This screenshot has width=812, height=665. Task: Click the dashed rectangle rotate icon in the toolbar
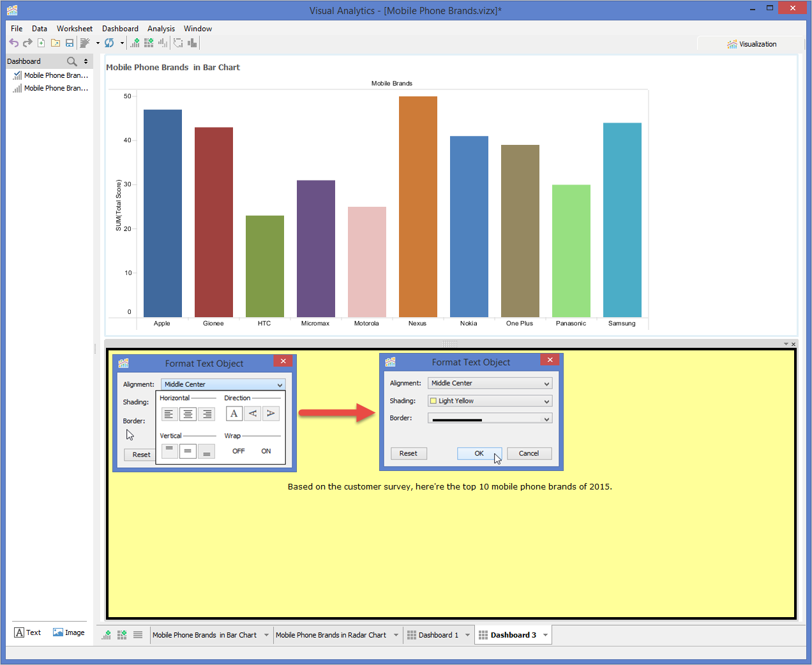(178, 43)
